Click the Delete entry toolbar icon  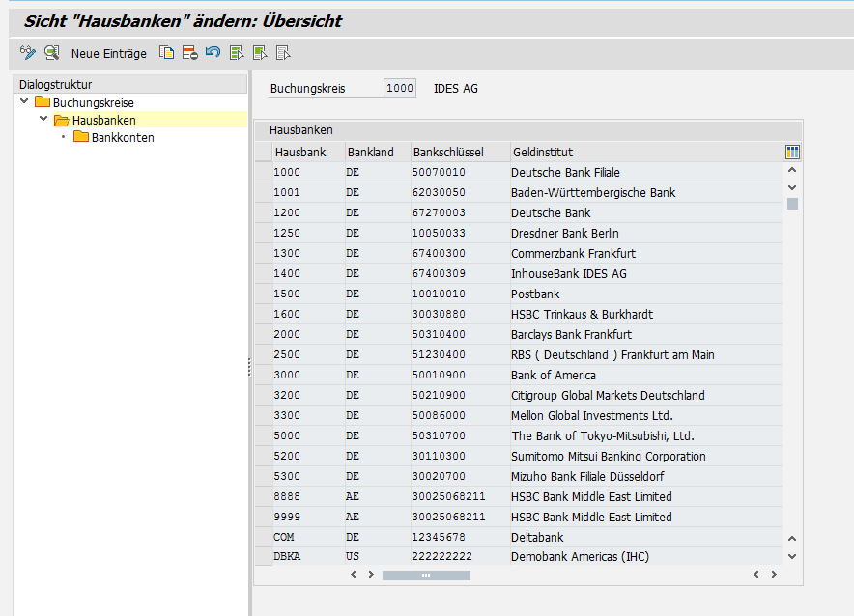189,53
